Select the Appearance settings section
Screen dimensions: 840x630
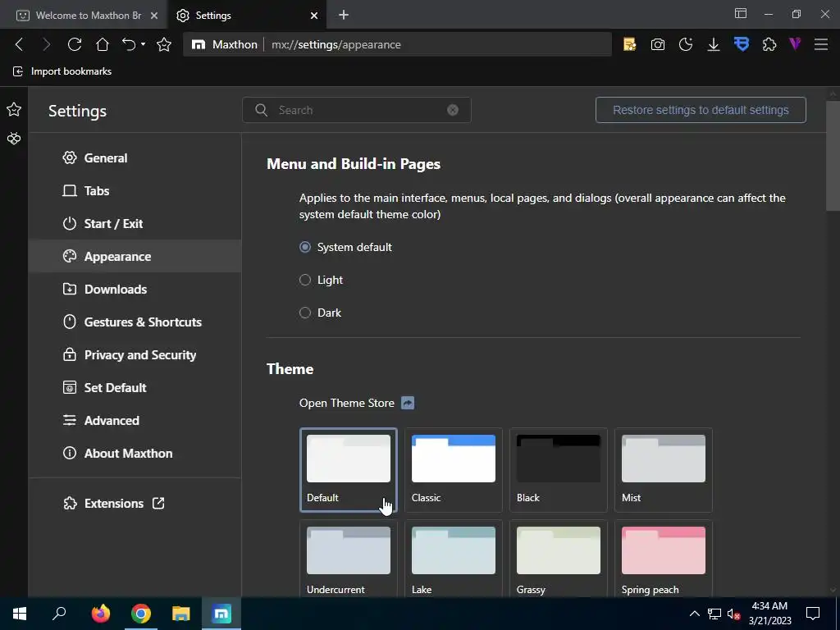135,256
